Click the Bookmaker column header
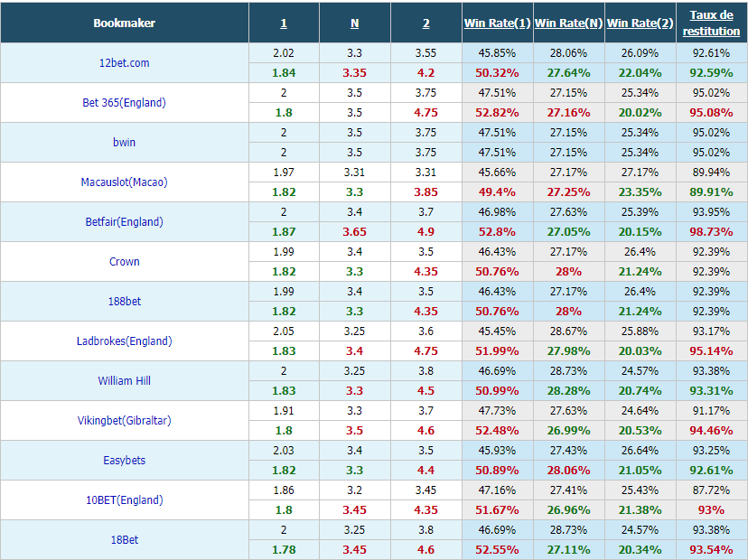Screen dimensions: 748x560 [x=124, y=23]
